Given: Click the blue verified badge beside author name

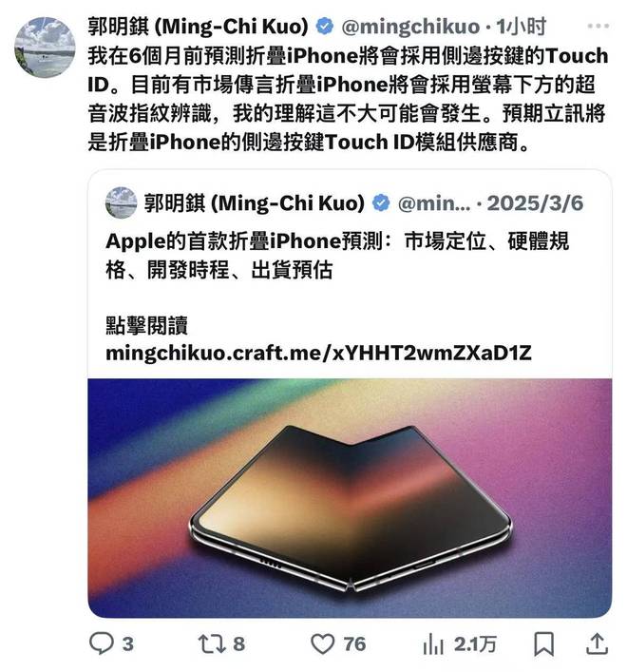Looking at the screenshot, I should pyautogui.click(x=325, y=27).
